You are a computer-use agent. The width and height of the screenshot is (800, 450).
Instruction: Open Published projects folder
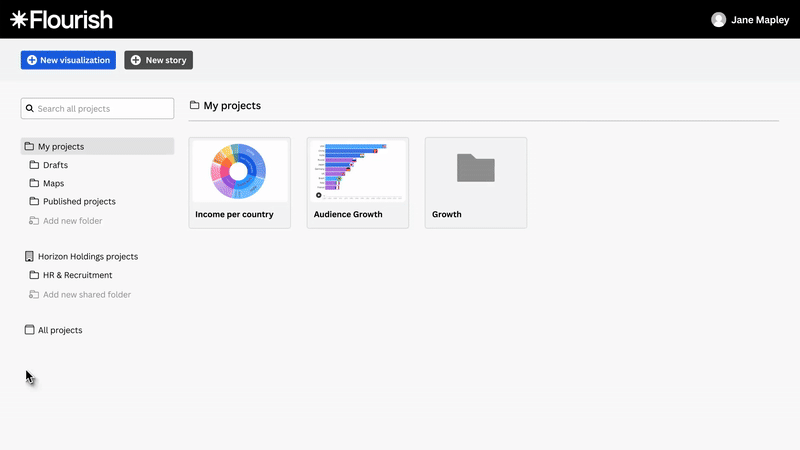click(x=79, y=202)
